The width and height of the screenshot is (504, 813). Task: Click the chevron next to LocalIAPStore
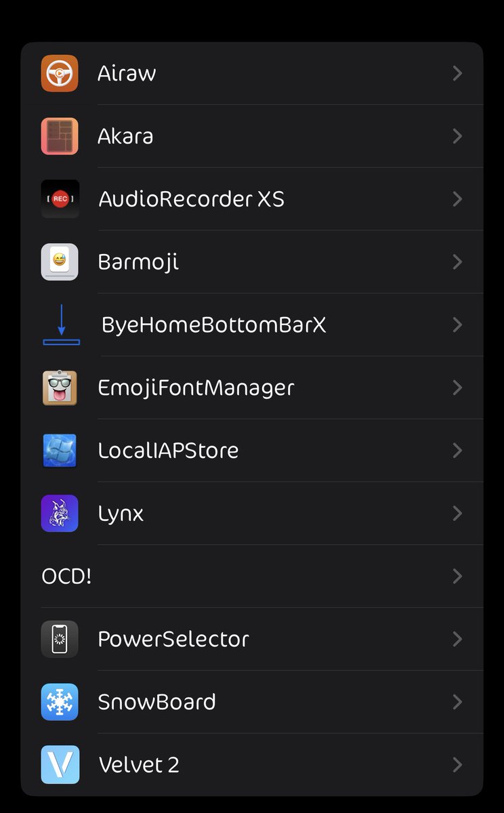tap(458, 451)
